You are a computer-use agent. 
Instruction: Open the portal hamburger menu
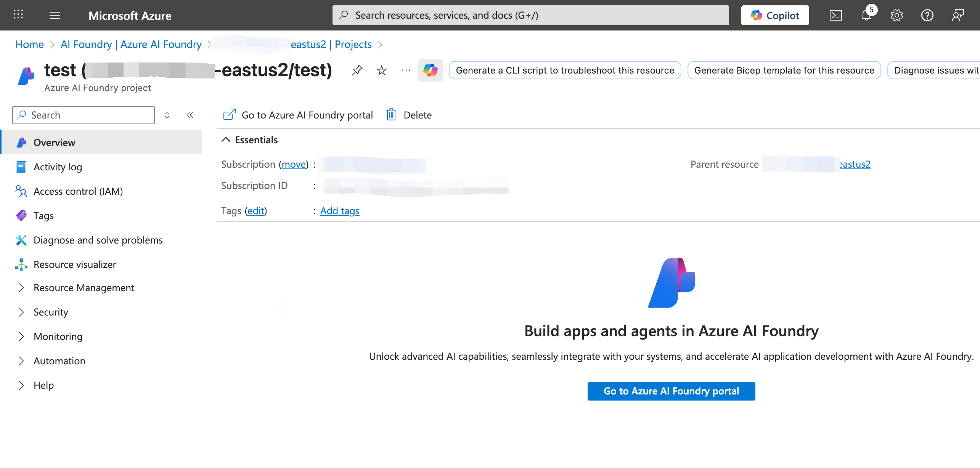click(55, 15)
